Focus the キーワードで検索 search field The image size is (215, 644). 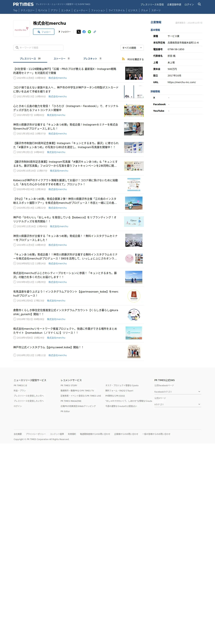tap(38, 47)
